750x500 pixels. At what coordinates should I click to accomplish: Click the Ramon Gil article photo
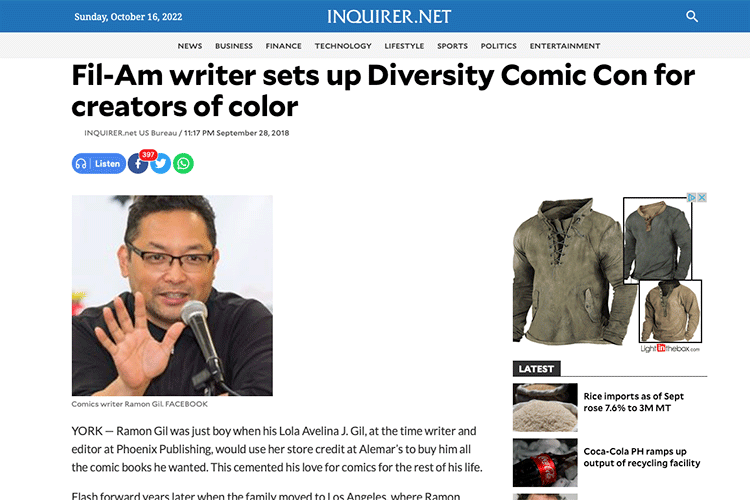click(172, 295)
